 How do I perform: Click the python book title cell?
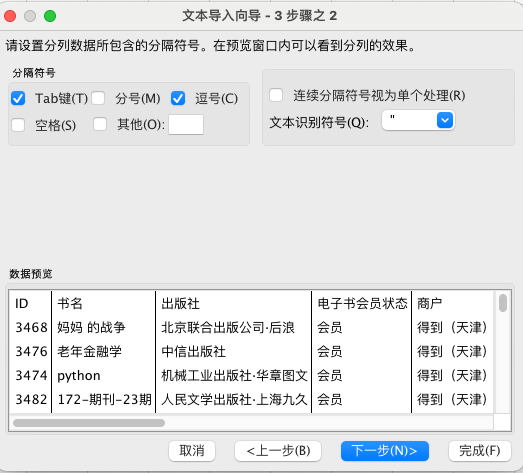(x=79, y=376)
